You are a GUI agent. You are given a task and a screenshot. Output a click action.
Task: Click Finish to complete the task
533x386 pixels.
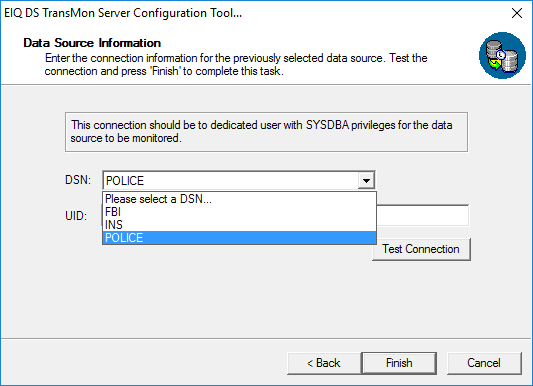pos(399,363)
